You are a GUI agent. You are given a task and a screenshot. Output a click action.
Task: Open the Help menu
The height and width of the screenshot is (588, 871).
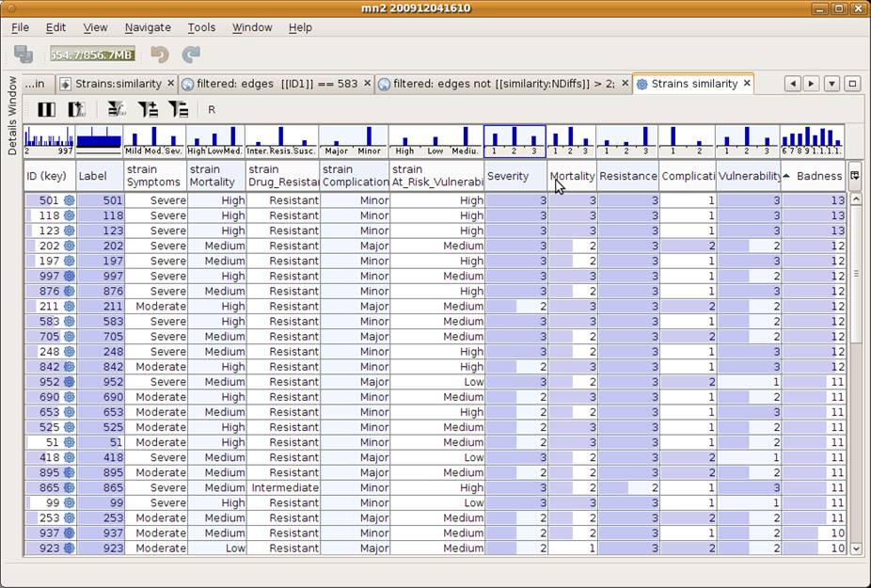coord(300,27)
